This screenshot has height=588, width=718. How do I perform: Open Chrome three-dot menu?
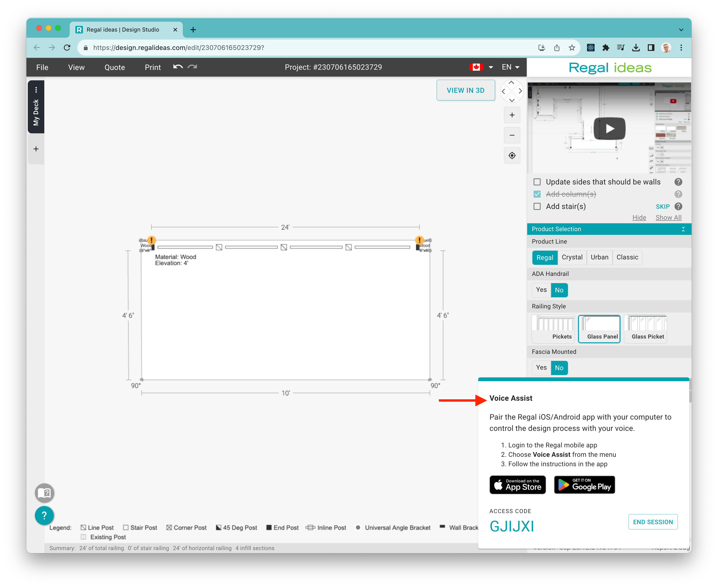click(x=681, y=48)
